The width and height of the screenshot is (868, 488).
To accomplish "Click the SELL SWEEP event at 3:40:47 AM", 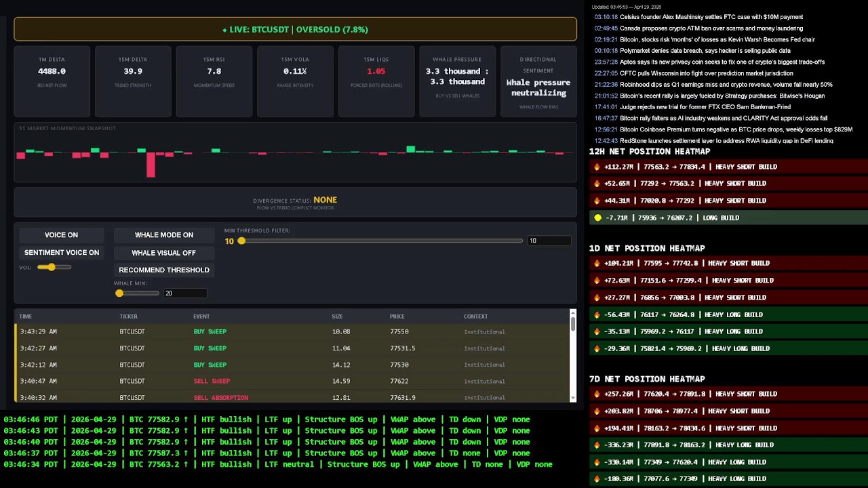I will pos(212,382).
